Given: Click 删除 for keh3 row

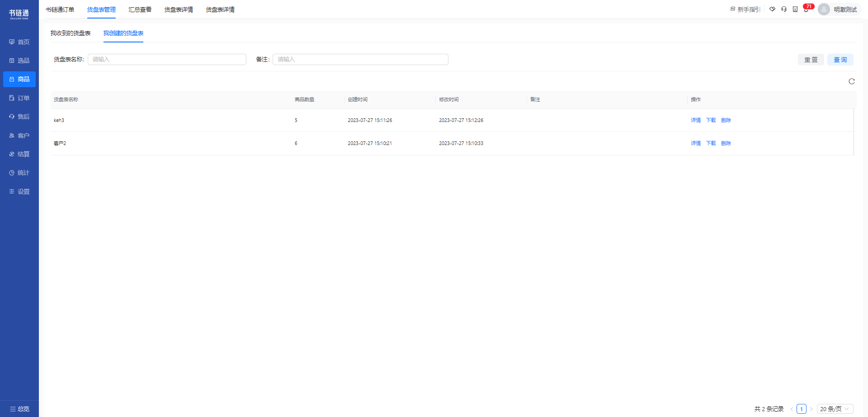Looking at the screenshot, I should coord(726,120).
